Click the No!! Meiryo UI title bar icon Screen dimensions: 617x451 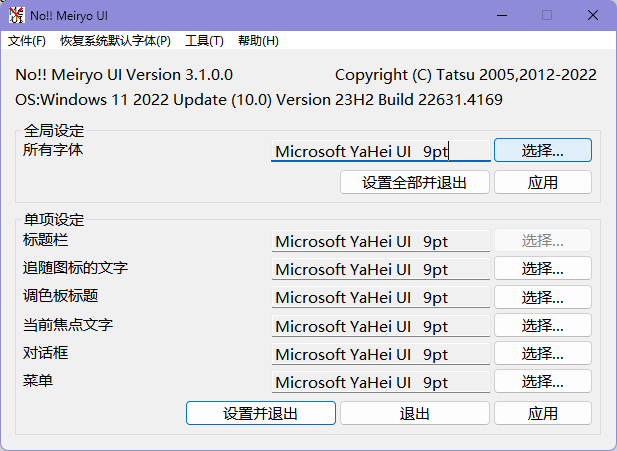point(17,16)
